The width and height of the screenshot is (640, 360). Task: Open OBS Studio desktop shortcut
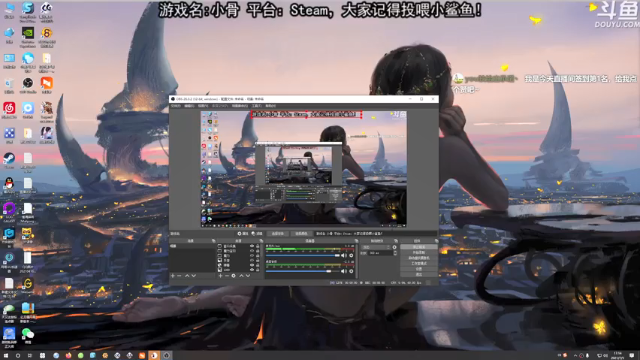tap(28, 85)
